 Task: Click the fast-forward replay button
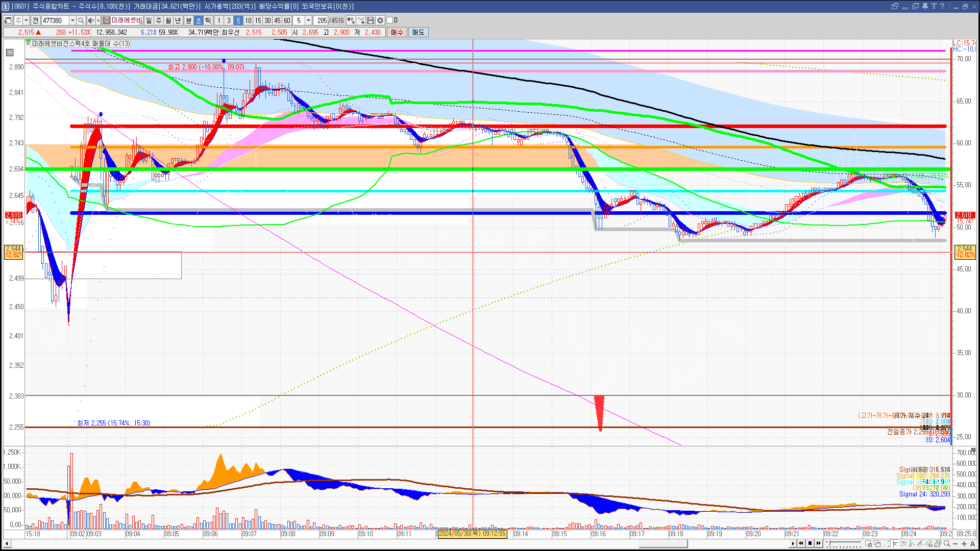pyautogui.click(x=819, y=543)
